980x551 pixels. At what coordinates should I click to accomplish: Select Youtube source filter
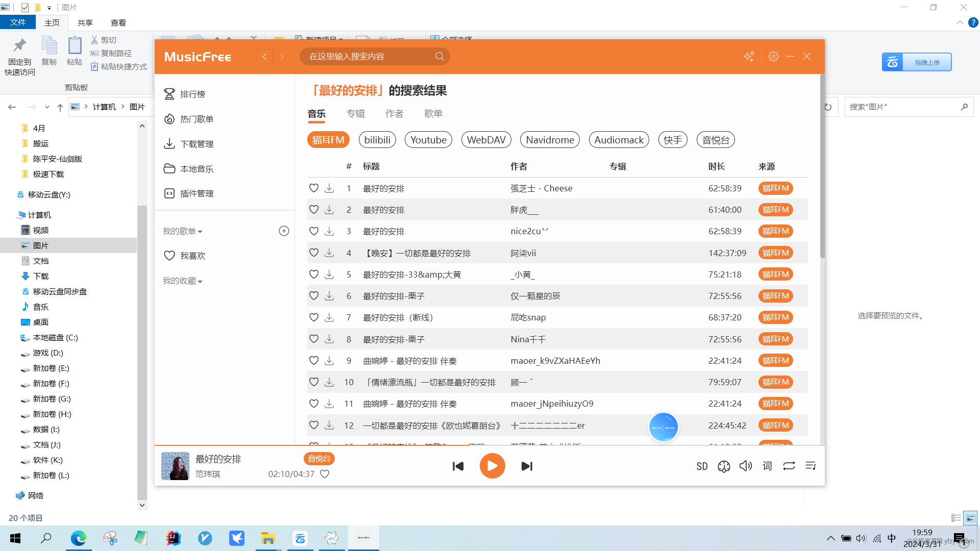[428, 140]
